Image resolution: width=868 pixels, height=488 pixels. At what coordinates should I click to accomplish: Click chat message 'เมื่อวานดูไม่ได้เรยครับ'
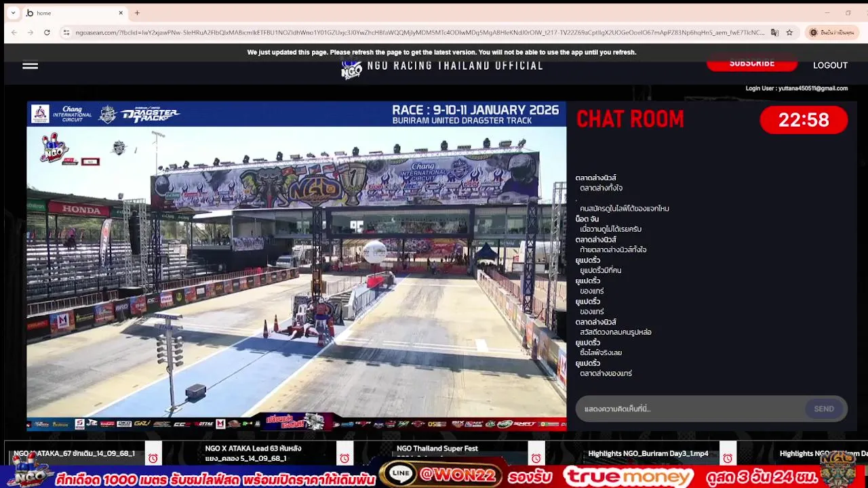[x=610, y=229]
